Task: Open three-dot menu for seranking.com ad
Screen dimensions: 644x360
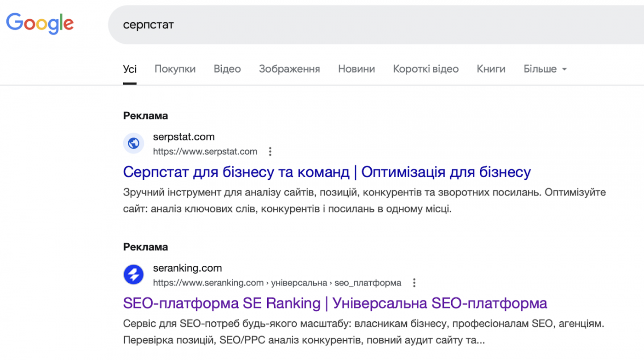Action: coord(414,283)
